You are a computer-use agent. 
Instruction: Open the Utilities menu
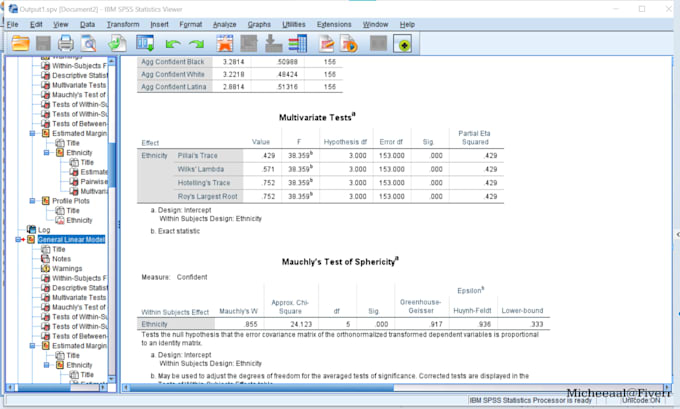[x=294, y=24]
